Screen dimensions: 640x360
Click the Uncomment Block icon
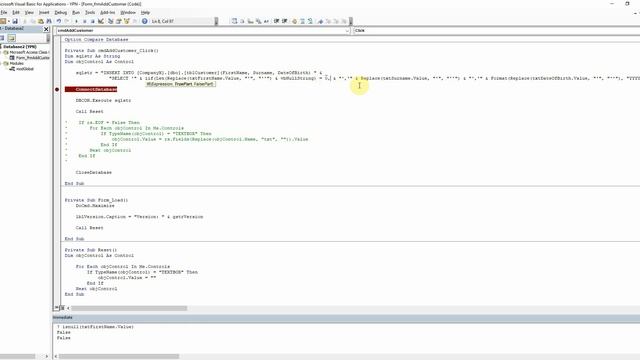[311, 21]
